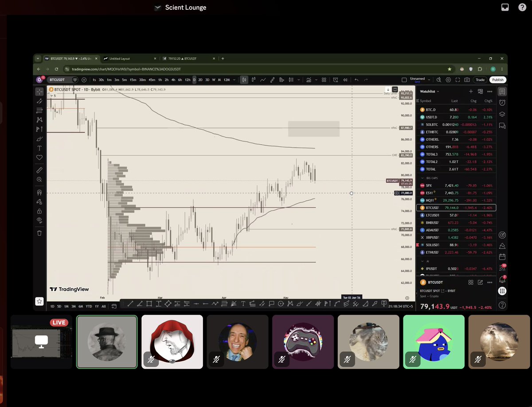The height and width of the screenshot is (407, 532).
Task: Open the favorites star toolbar button
Action: (x=39, y=301)
